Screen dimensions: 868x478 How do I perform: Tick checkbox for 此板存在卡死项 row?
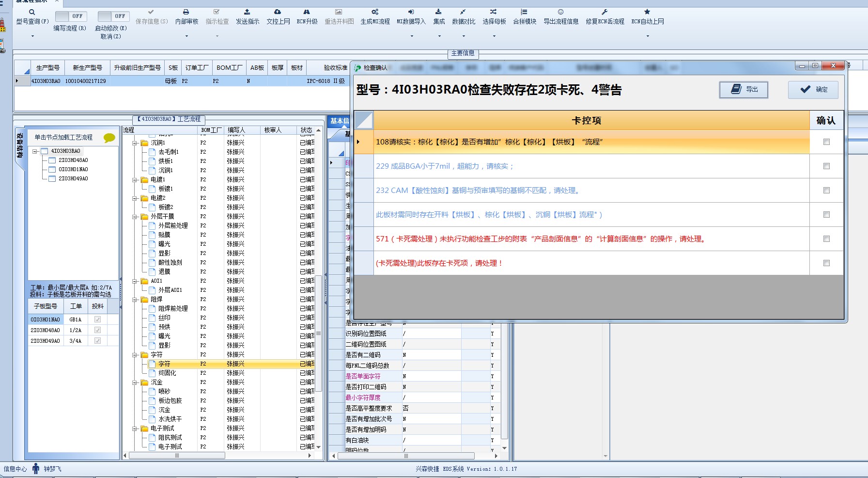pos(826,263)
